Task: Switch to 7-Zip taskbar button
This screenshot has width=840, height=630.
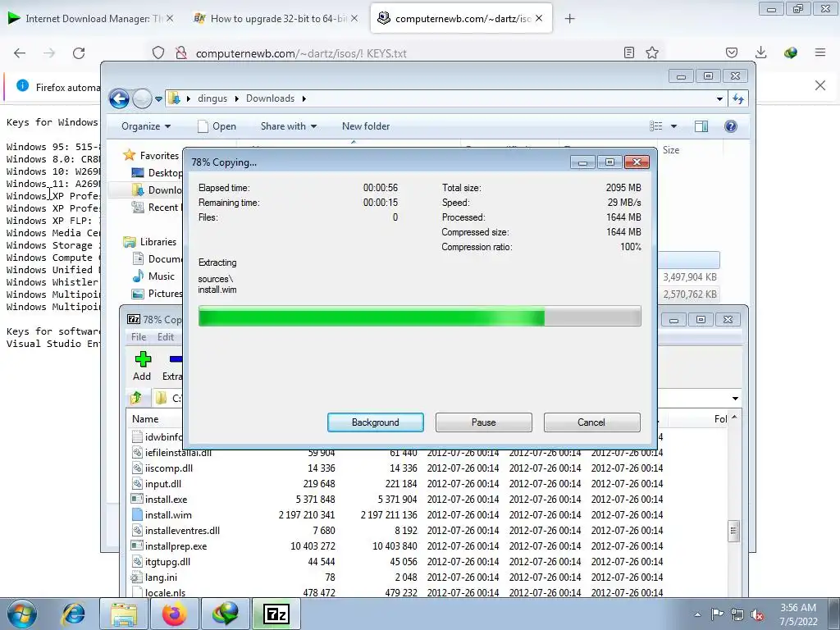Action: (x=276, y=614)
